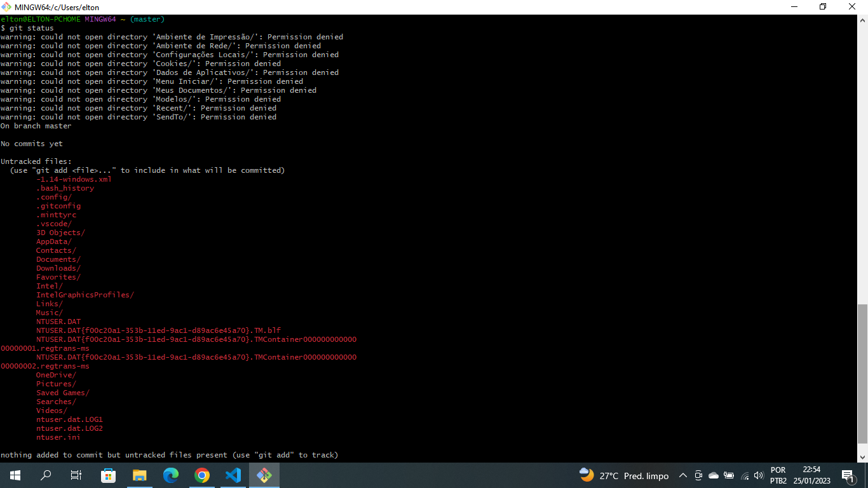Click the "$ git status" command line
The image size is (868, 488).
(x=27, y=28)
